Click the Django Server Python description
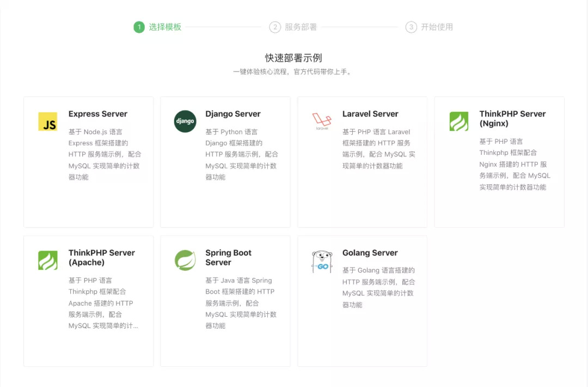Viewport: 588px width, 387px height. pyautogui.click(x=242, y=154)
